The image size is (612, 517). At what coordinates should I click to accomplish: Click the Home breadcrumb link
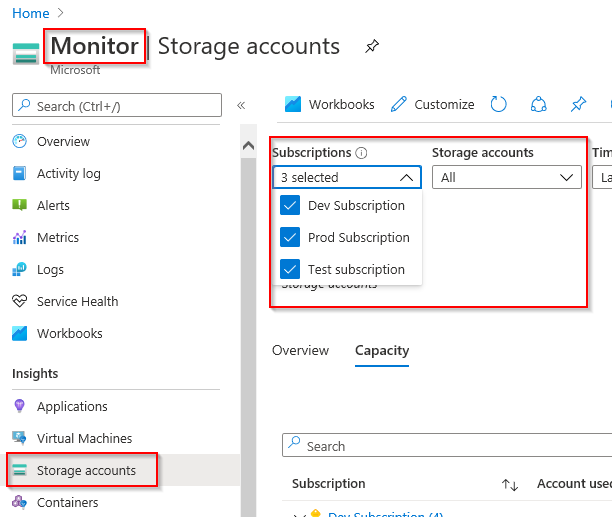tap(31, 13)
